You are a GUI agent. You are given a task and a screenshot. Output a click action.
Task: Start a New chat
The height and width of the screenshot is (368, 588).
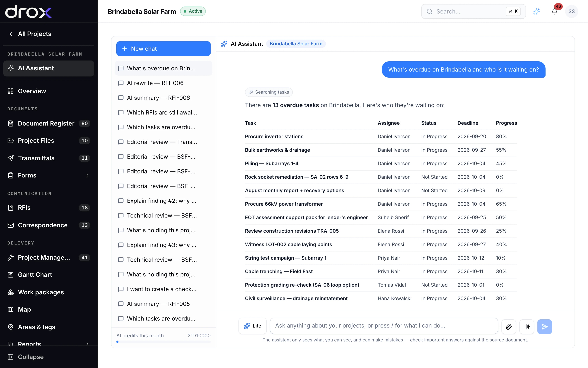tap(163, 49)
